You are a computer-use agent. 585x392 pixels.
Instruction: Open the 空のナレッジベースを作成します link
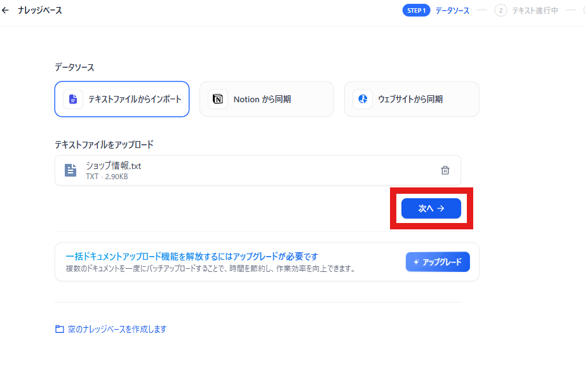(x=117, y=329)
